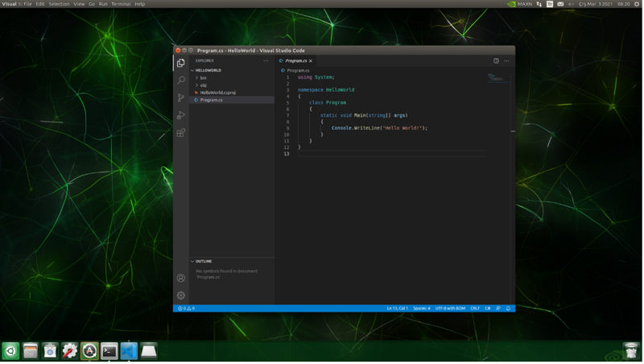Open notifications bell in status bar
Viewport: 644px width, 364px height.
point(509,309)
